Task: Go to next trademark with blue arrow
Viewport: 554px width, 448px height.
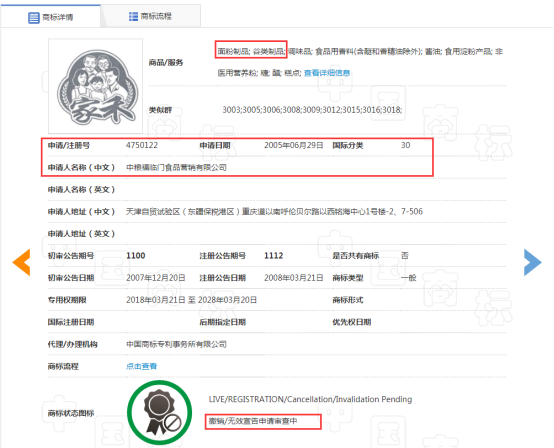Action: [532, 262]
